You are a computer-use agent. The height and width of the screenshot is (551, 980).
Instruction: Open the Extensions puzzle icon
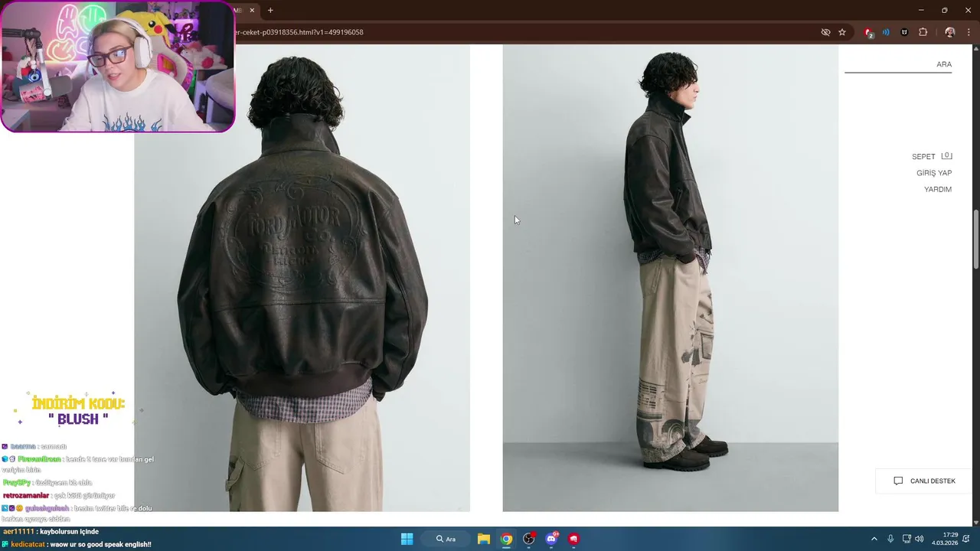pyautogui.click(x=923, y=32)
